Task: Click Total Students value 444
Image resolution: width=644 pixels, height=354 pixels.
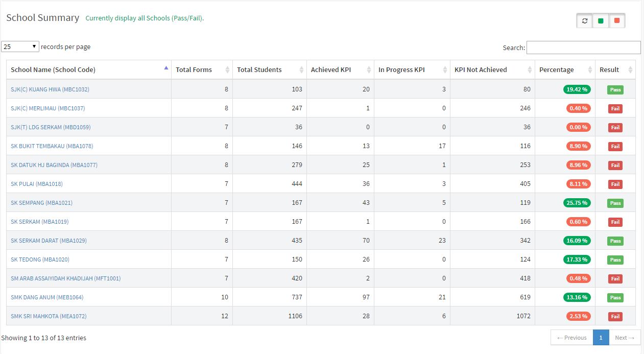Action: [x=297, y=184]
